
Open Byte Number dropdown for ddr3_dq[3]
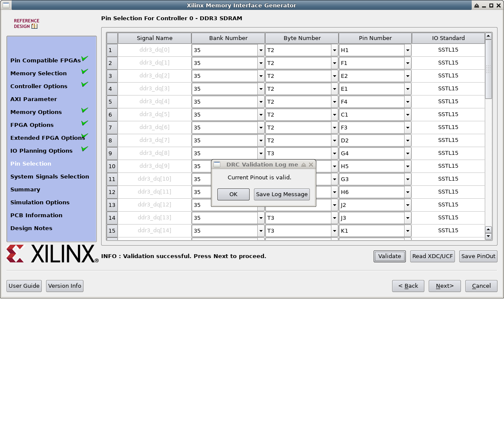pos(334,89)
